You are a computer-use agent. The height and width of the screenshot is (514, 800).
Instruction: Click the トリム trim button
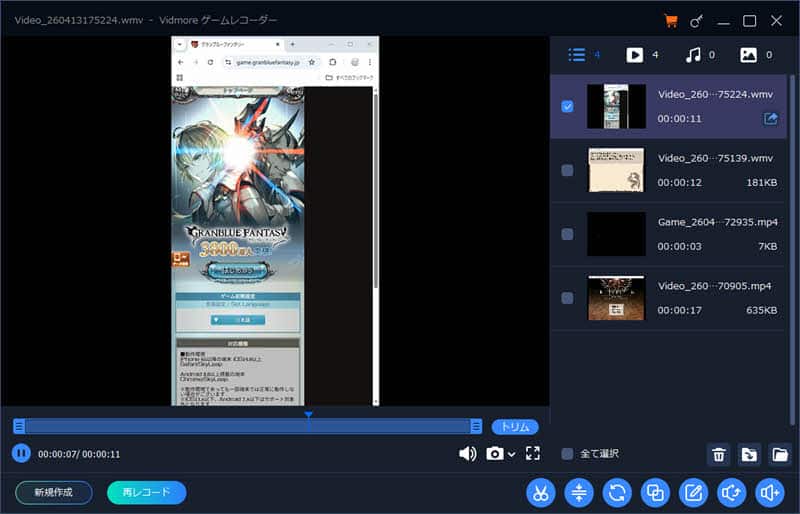click(515, 427)
